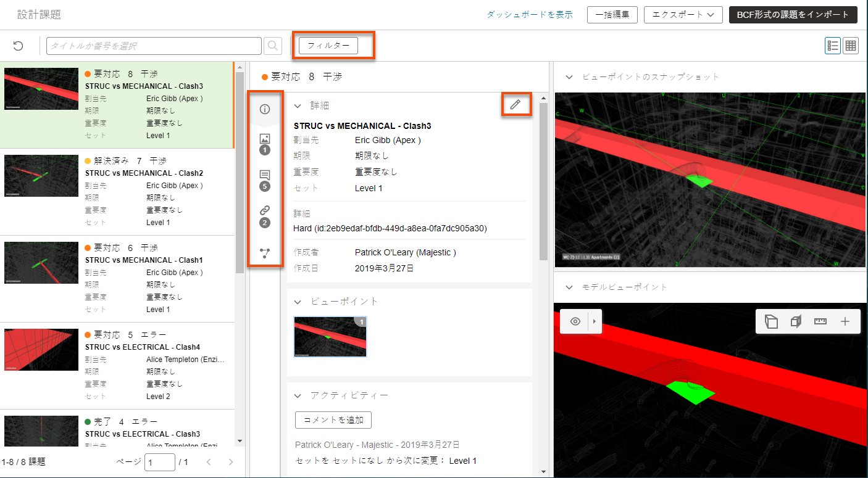Click thumbnail of issue 5 Clash4
Screen dimensions: 868x478
pyautogui.click(x=41, y=350)
